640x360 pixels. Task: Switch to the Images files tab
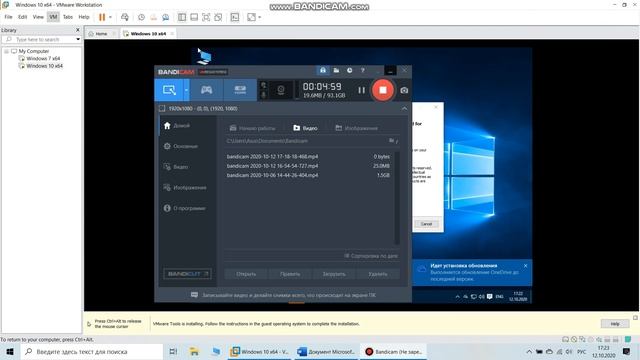356,128
